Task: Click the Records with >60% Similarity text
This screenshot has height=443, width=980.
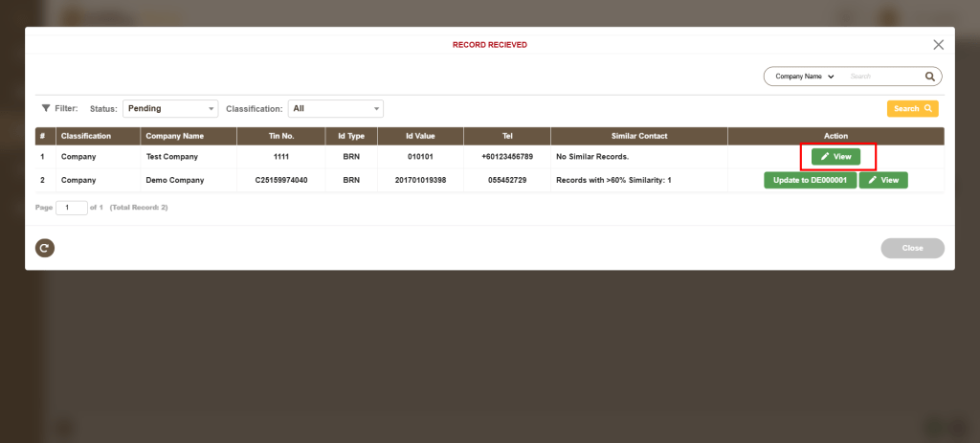Action: pos(611,180)
